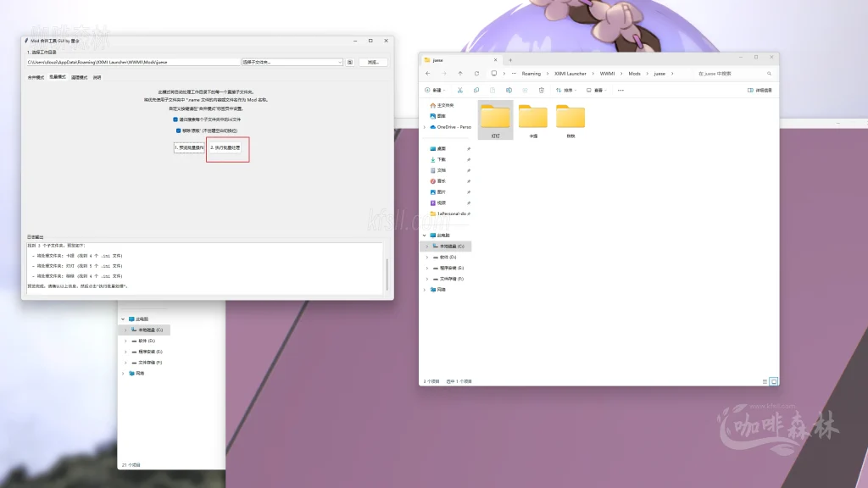Toggle the second checkbox below ini search option
The image size is (868, 488).
pos(179,130)
